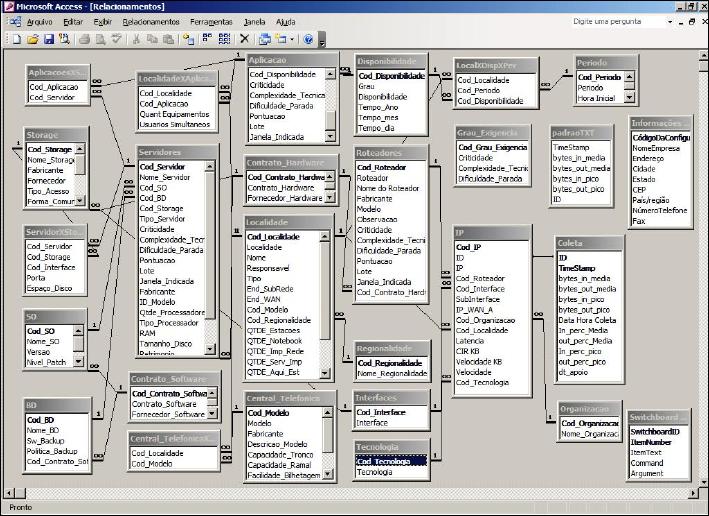The image size is (709, 516).
Task: Select Cod_Interface field in Interfaces table
Action: pyautogui.click(x=391, y=412)
